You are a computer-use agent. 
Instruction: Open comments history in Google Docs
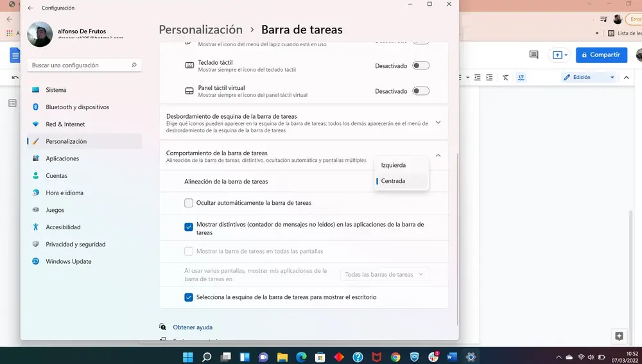(534, 55)
